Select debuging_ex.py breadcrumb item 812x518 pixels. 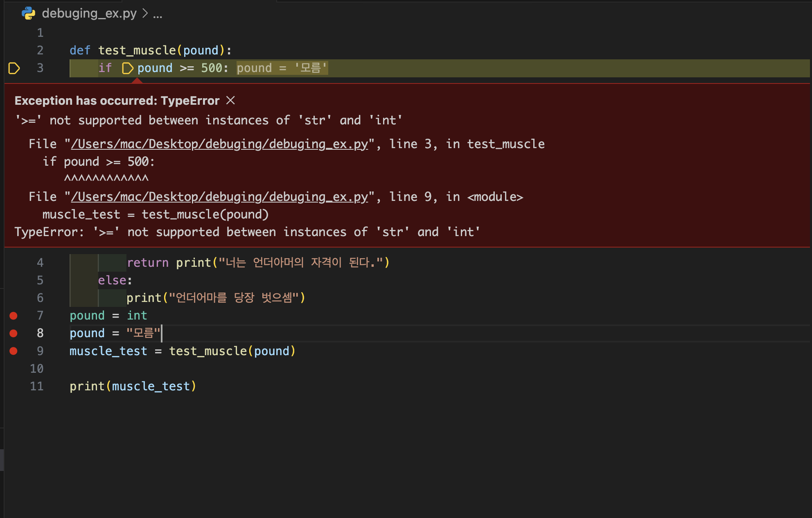(x=89, y=14)
